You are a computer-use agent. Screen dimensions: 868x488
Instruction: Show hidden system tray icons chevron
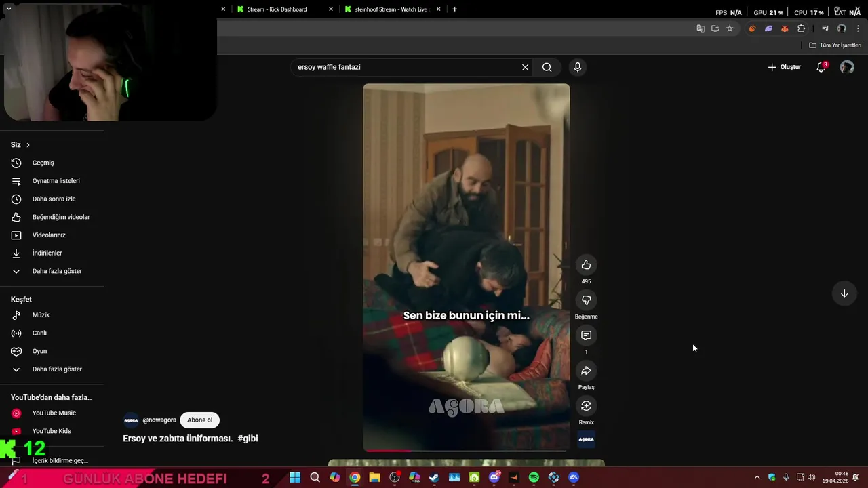(757, 478)
